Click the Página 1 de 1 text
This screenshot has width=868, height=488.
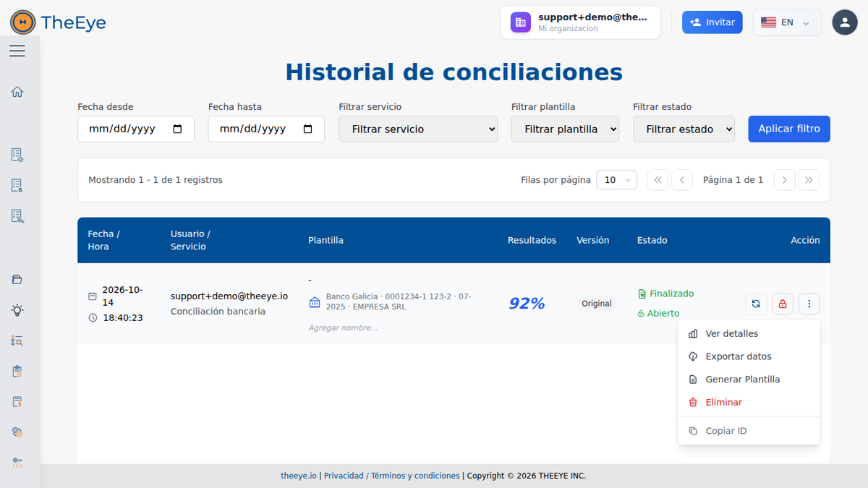click(733, 180)
